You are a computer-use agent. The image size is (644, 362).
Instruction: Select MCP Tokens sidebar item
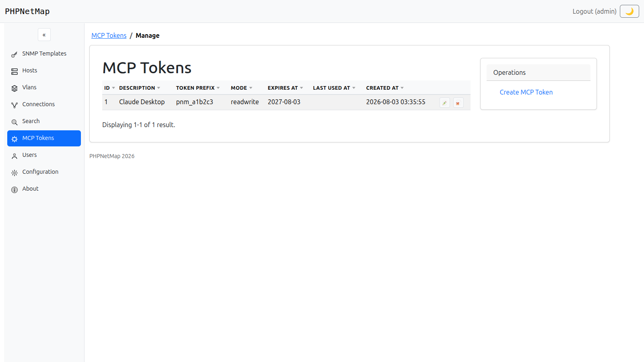pos(44,138)
